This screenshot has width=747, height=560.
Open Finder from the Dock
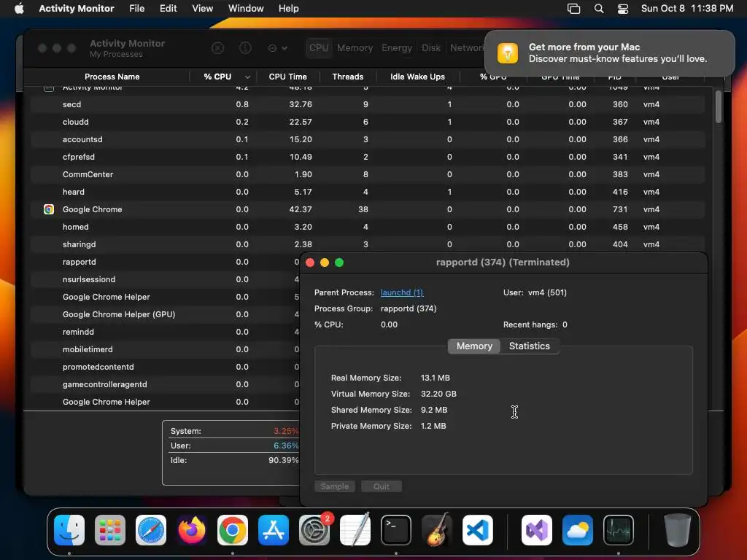tap(69, 530)
